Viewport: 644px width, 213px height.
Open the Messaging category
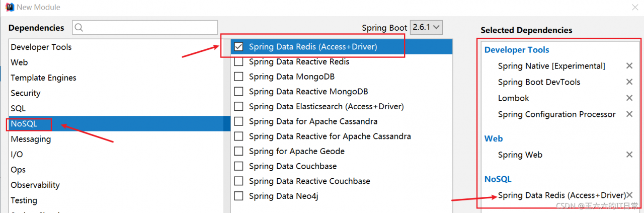tap(116, 139)
